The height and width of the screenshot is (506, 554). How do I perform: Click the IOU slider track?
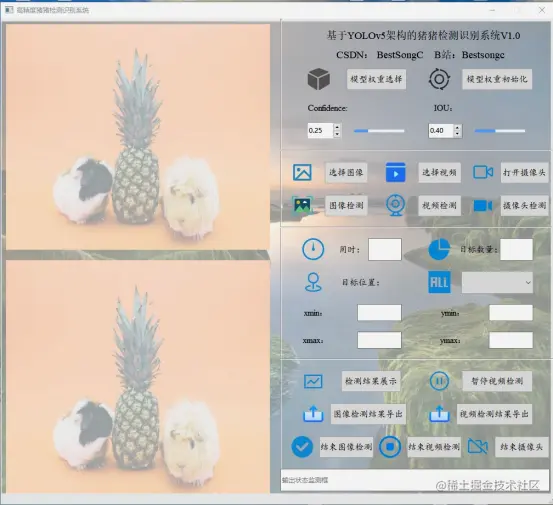click(x=500, y=131)
